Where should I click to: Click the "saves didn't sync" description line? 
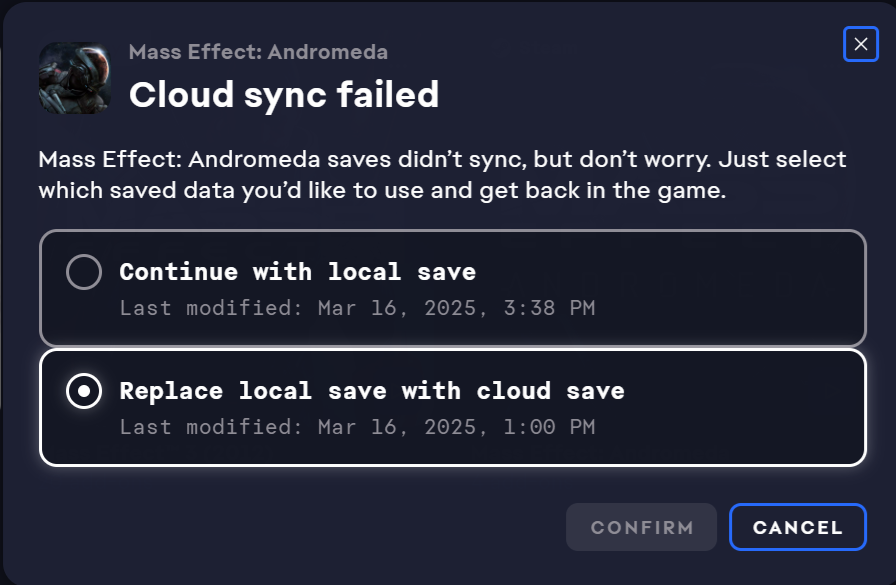pyautogui.click(x=442, y=160)
